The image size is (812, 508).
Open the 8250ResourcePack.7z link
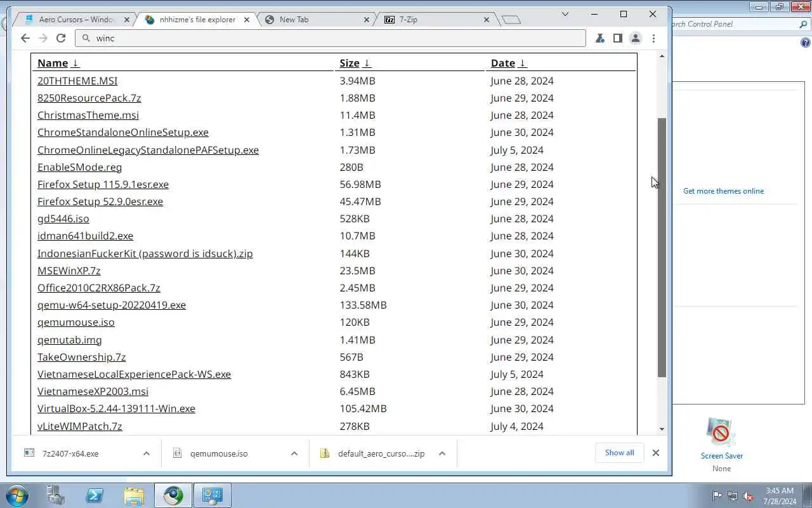(x=89, y=98)
